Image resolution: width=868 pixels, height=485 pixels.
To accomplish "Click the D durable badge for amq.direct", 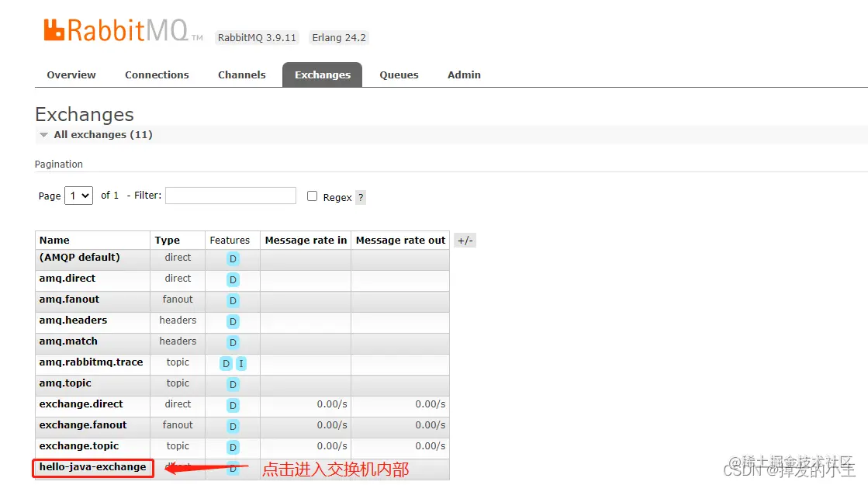I will pyautogui.click(x=233, y=279).
